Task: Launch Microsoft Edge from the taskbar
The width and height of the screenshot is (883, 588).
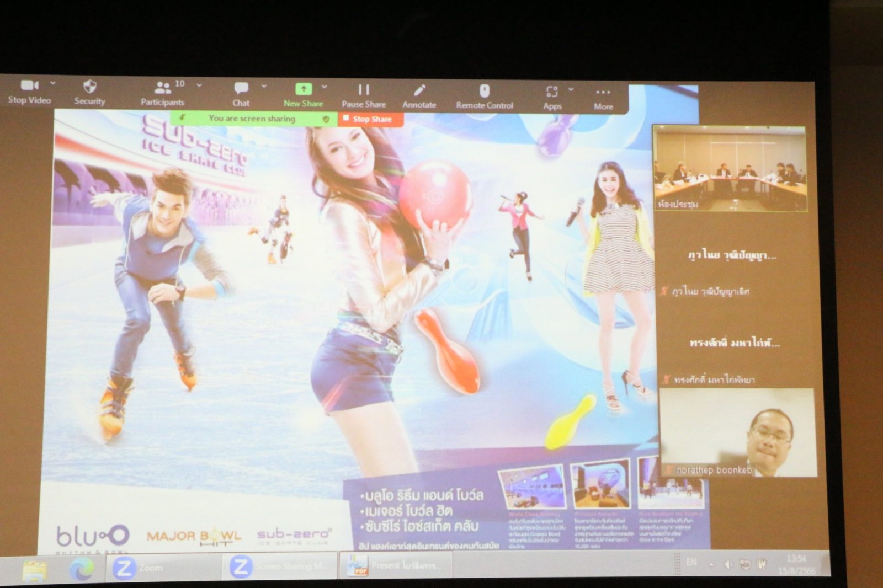Action: click(x=82, y=569)
